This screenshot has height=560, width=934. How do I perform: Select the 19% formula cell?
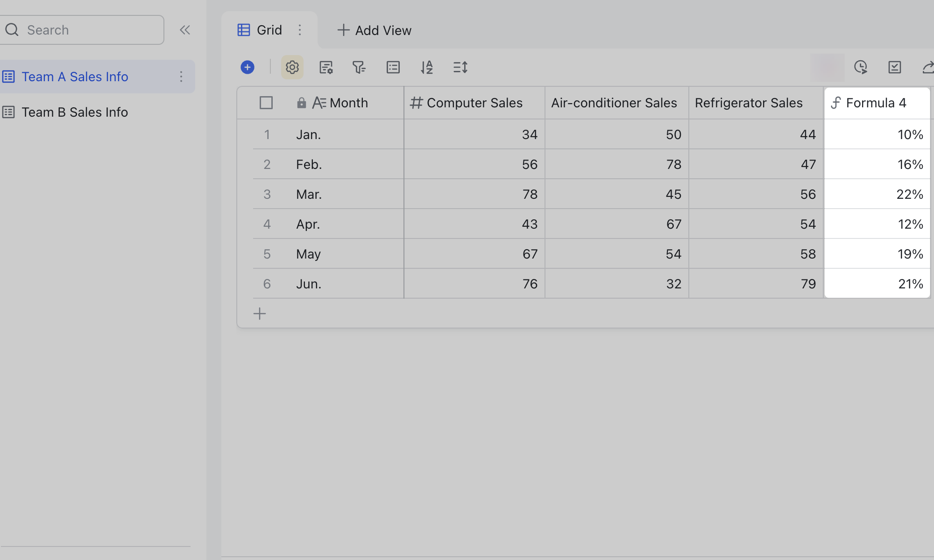[877, 254]
